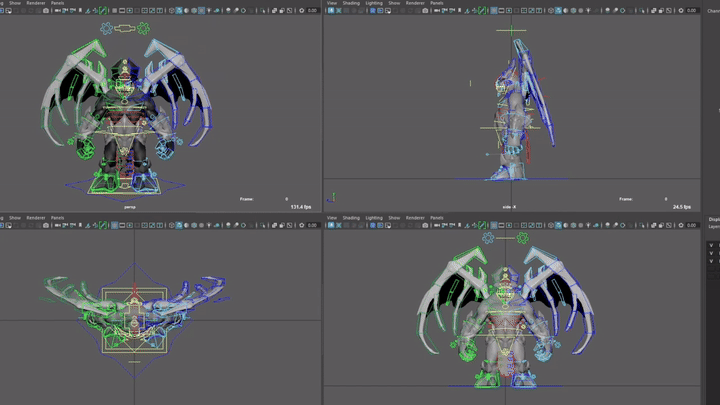Screen dimensions: 720x405
Task: Toggle grid display in front view panel
Action: [x=494, y=225]
